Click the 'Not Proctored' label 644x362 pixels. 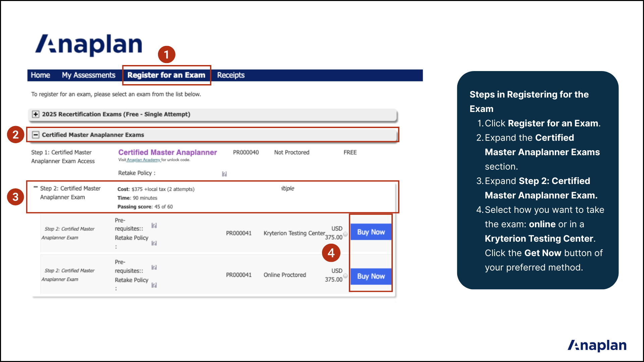tap(292, 152)
